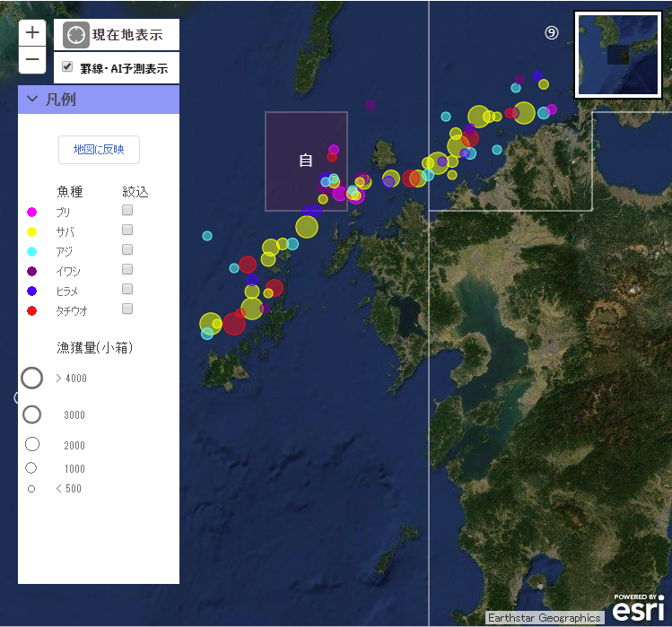This screenshot has height=627, width=672.
Task: Enable the イワシ filter checkbox
Action: point(127,269)
